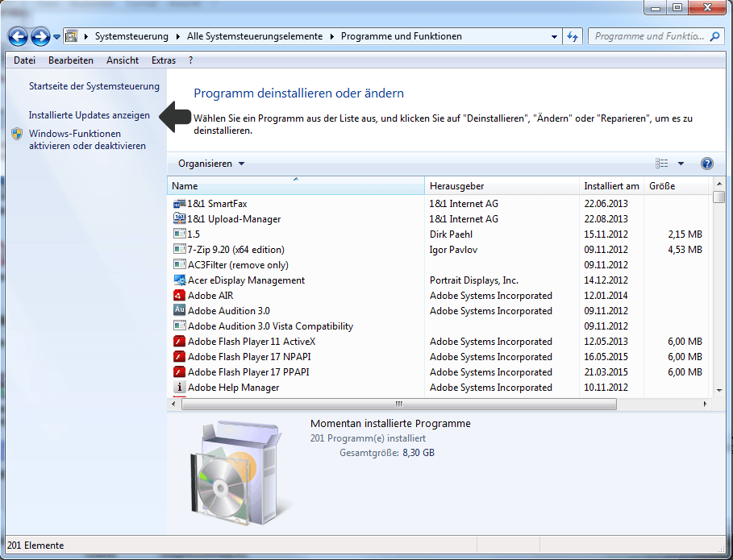
Task: Sort by Installiert am column header
Action: point(611,186)
